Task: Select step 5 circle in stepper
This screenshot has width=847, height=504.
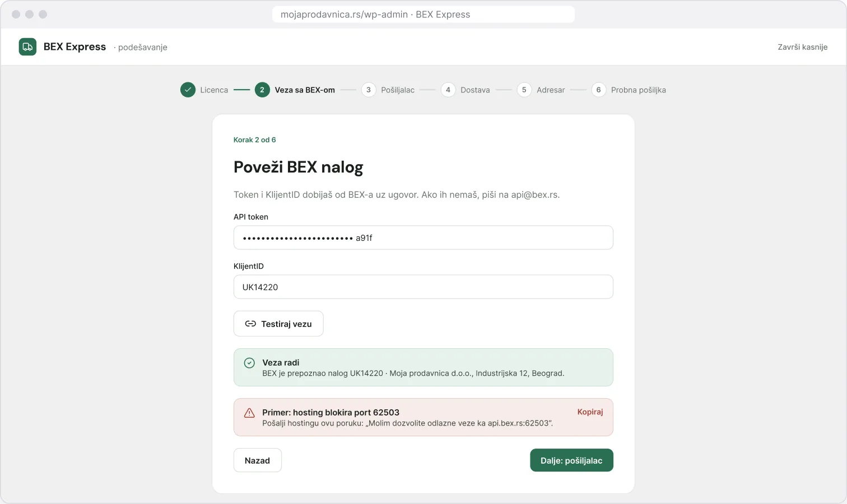Action: (x=524, y=90)
